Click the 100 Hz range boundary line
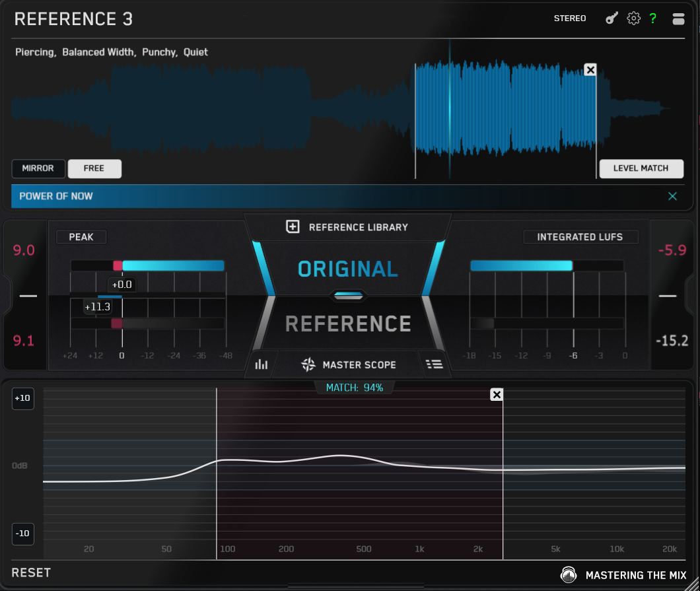This screenshot has height=591, width=700. (217, 473)
